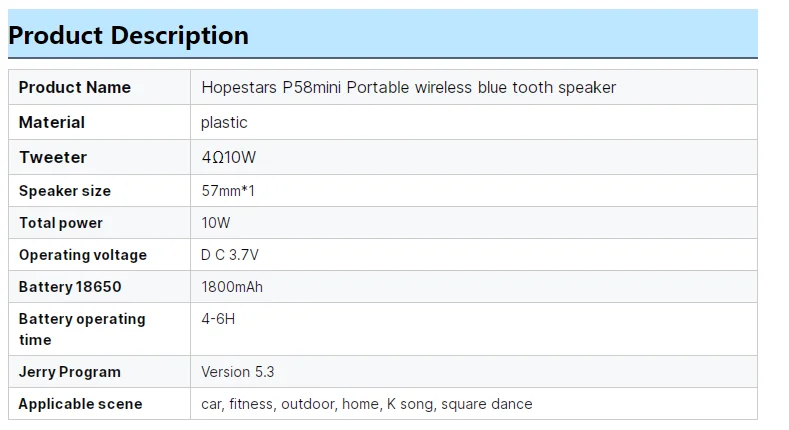Click the 4-6H operating time value
This screenshot has width=789, height=430.
[218, 319]
